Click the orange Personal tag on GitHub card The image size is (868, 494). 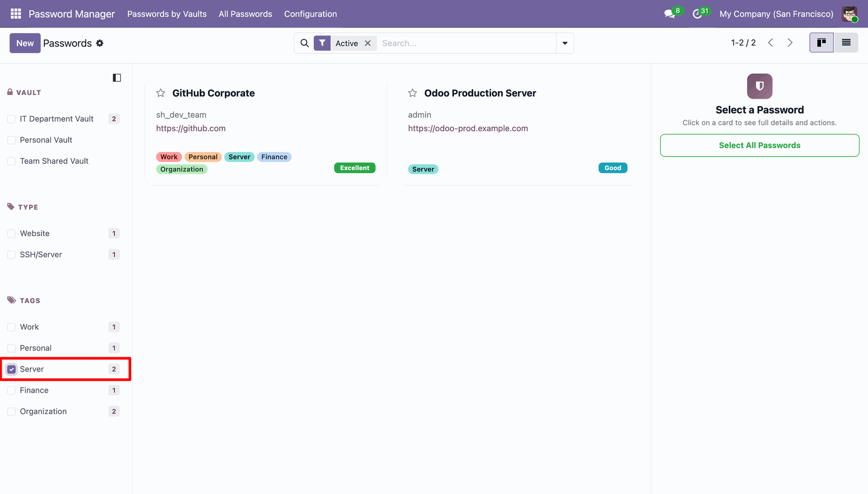click(203, 157)
